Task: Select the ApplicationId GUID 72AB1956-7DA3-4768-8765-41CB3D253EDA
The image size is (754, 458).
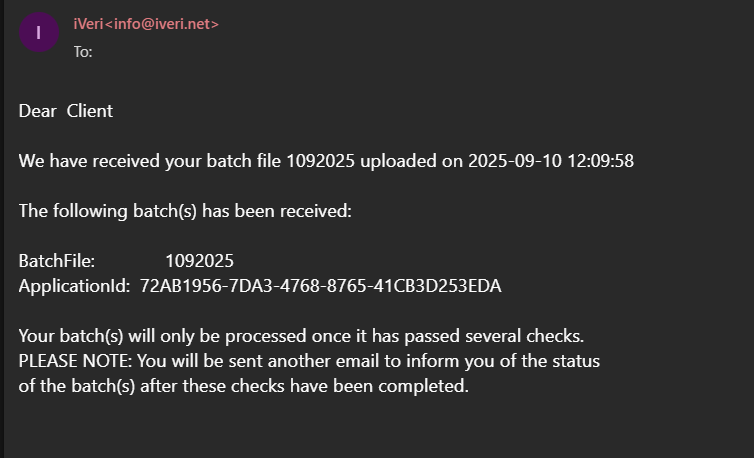Action: click(x=321, y=286)
